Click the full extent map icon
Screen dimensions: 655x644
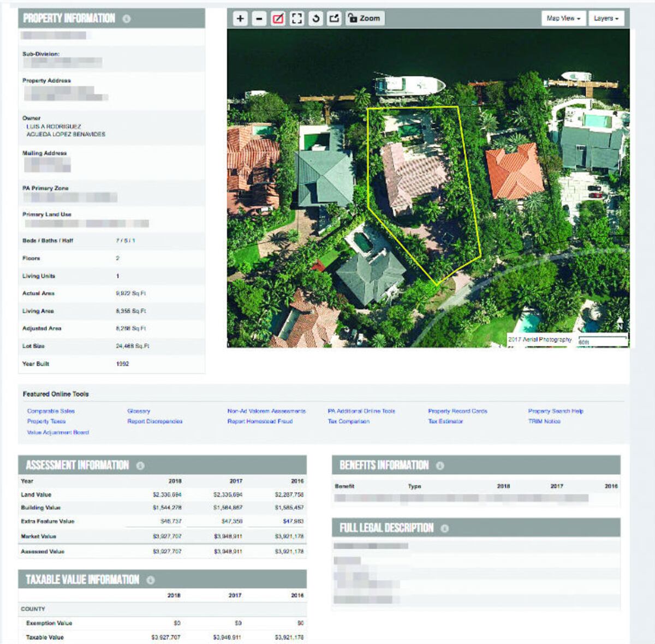297,19
